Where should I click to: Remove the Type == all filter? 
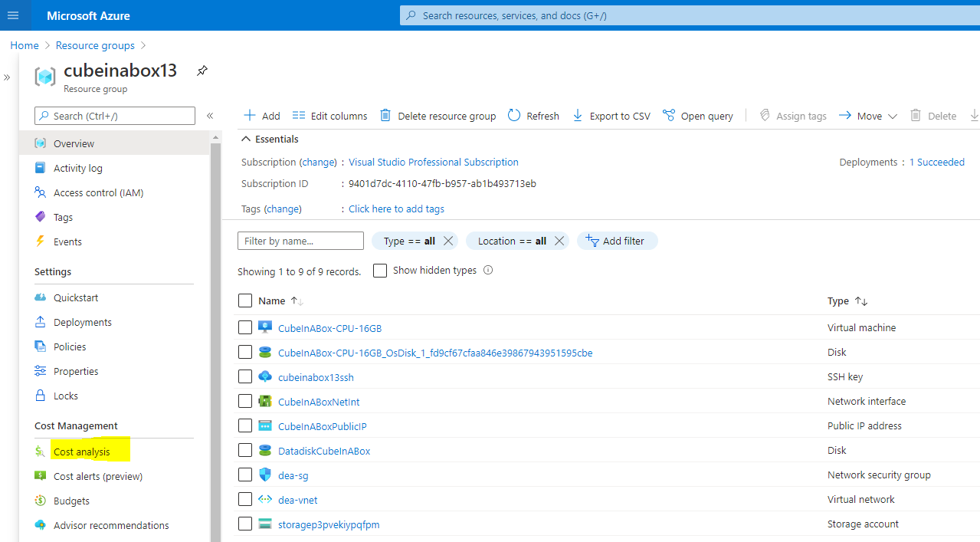pos(448,241)
